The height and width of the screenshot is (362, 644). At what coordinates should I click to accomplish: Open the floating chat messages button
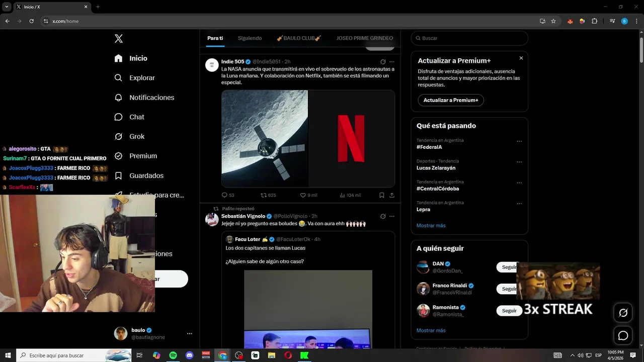pyautogui.click(x=623, y=335)
